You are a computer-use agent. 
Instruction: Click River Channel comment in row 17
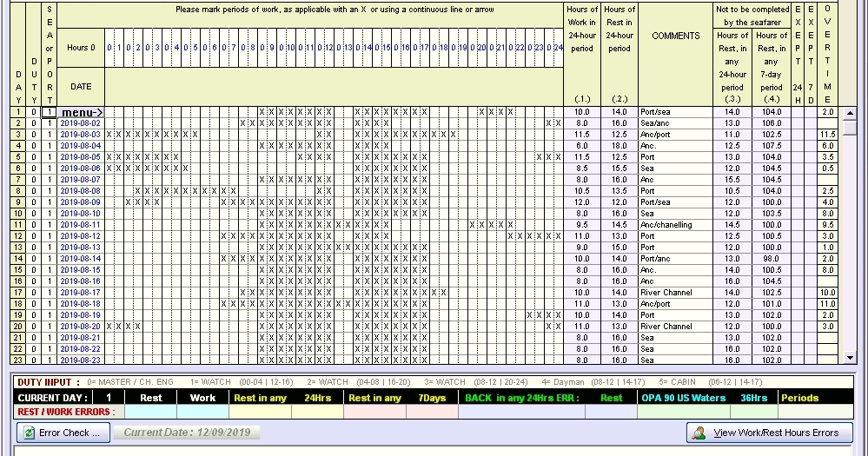[676, 293]
